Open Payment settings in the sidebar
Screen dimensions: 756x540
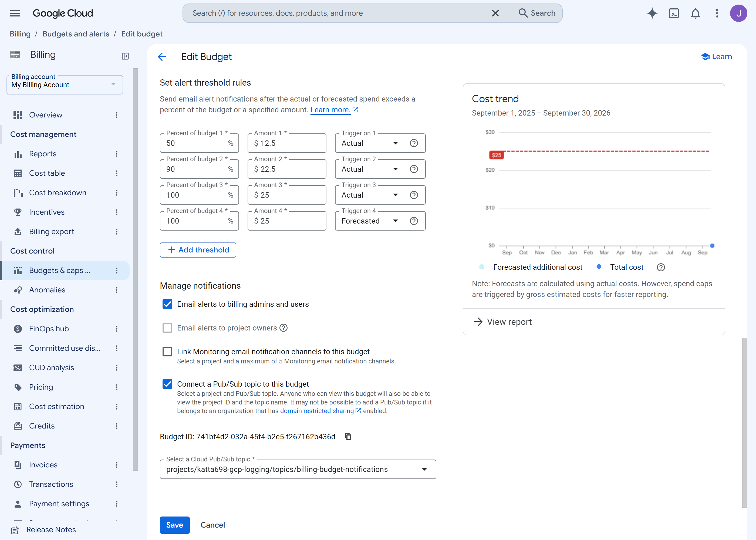(x=59, y=504)
